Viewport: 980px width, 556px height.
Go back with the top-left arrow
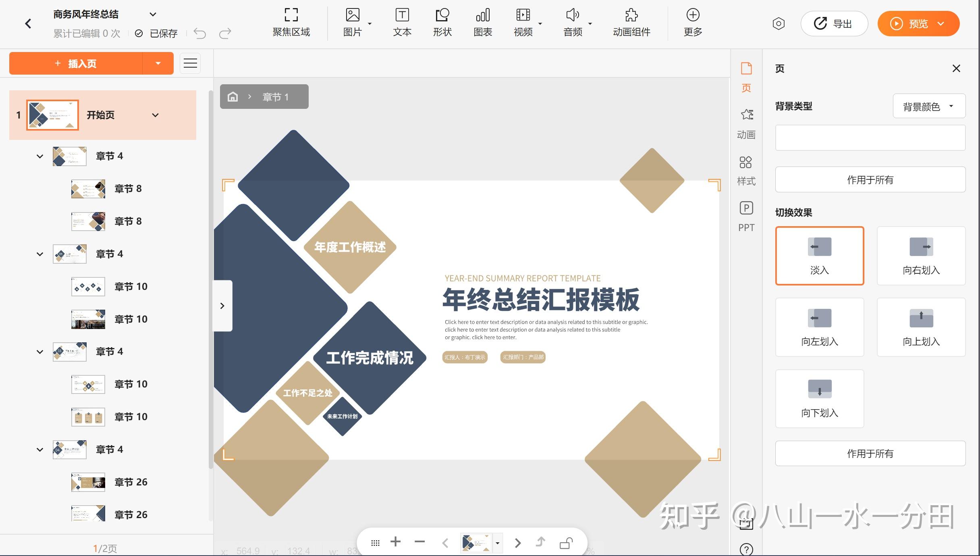point(28,23)
